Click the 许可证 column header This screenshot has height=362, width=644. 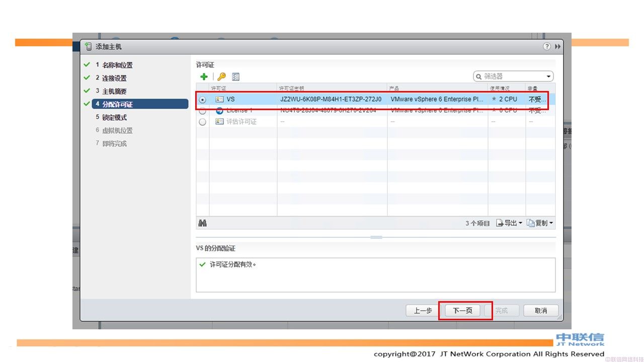click(x=243, y=88)
